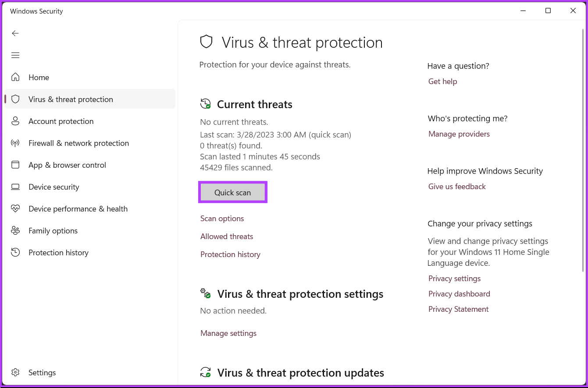588x388 pixels.
Task: View Allowed threats link
Action: click(227, 236)
